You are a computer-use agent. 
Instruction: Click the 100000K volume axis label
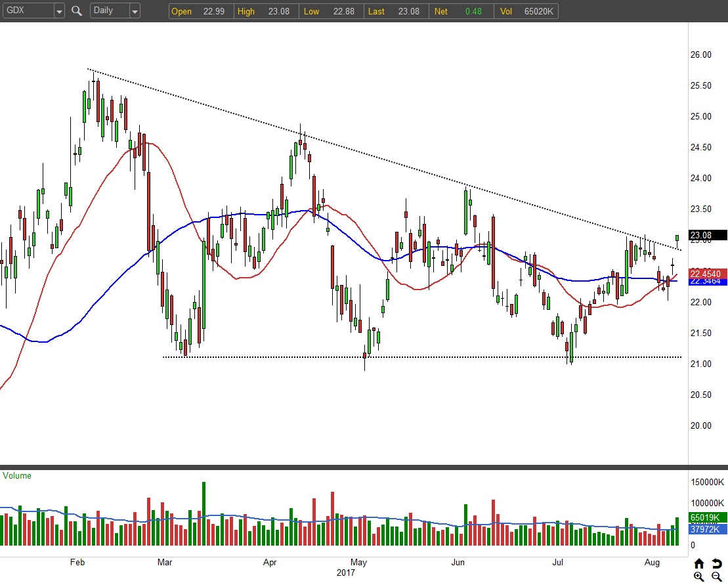click(707, 503)
